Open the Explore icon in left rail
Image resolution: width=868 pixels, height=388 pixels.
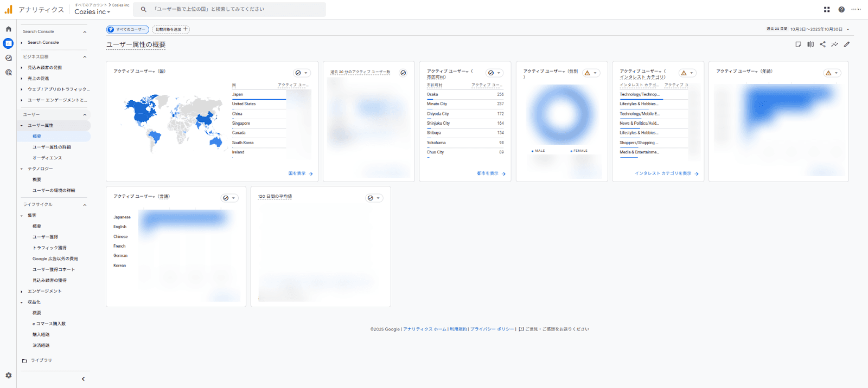tap(8, 58)
